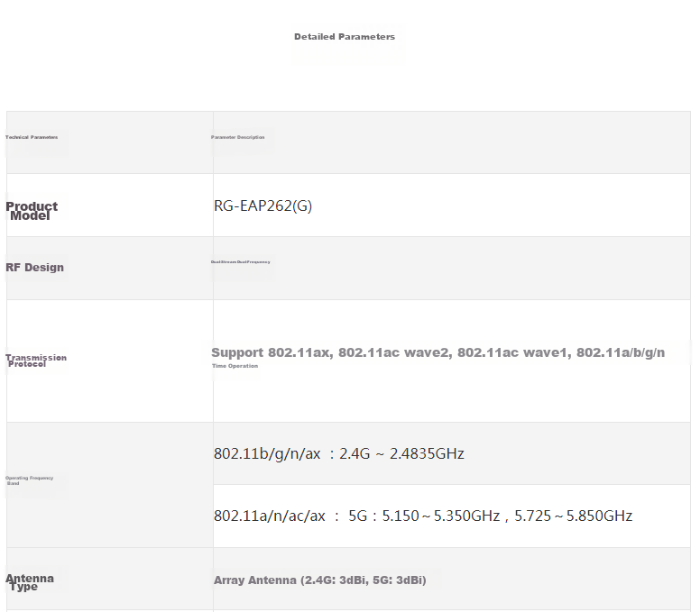Click the 'RF Design' row label

click(35, 267)
